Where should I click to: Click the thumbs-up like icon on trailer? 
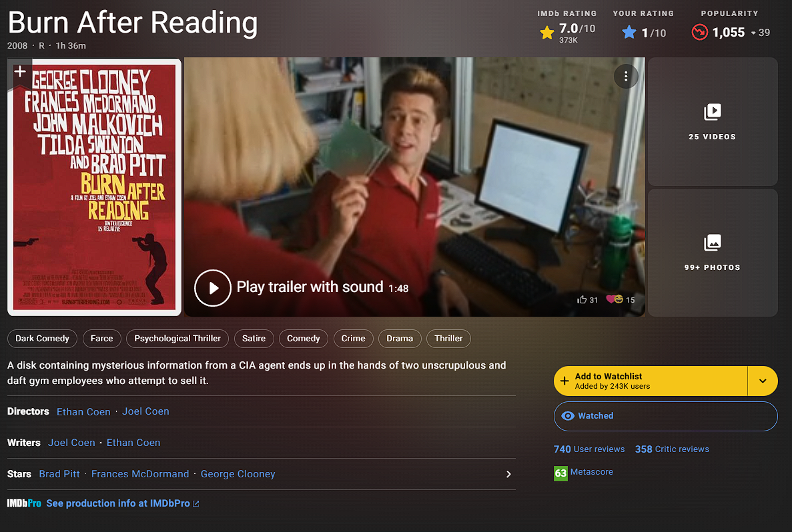click(x=582, y=299)
